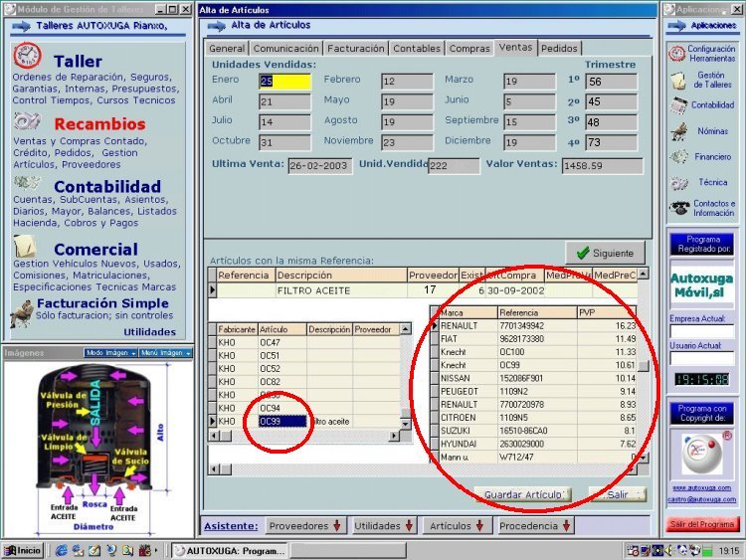746x560 pixels.
Task: Click the Taller heading
Action: (x=78, y=61)
